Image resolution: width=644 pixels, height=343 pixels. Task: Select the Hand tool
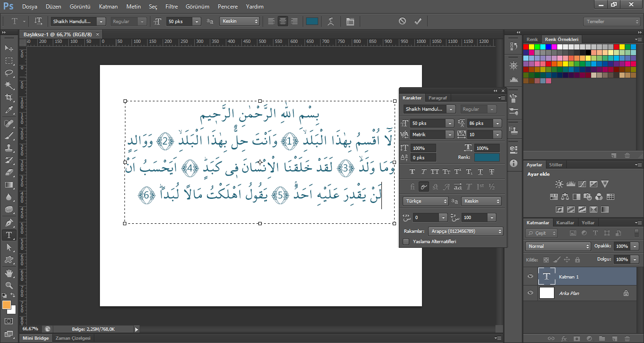[x=9, y=273]
